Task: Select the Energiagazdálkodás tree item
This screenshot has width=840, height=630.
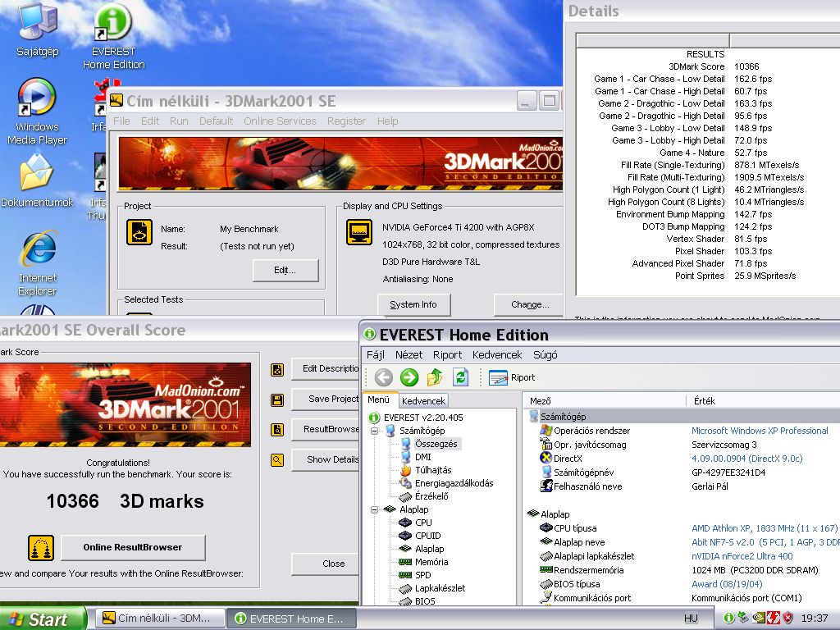Action: click(454, 482)
